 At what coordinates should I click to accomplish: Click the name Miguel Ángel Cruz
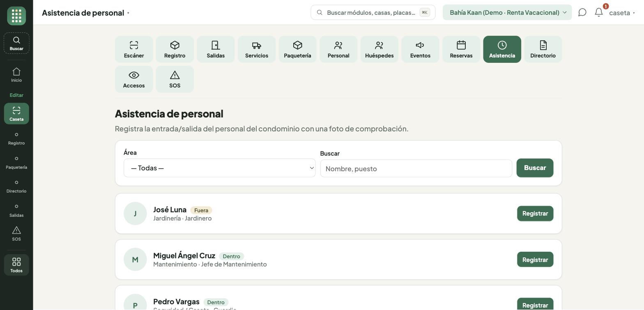pyautogui.click(x=184, y=256)
